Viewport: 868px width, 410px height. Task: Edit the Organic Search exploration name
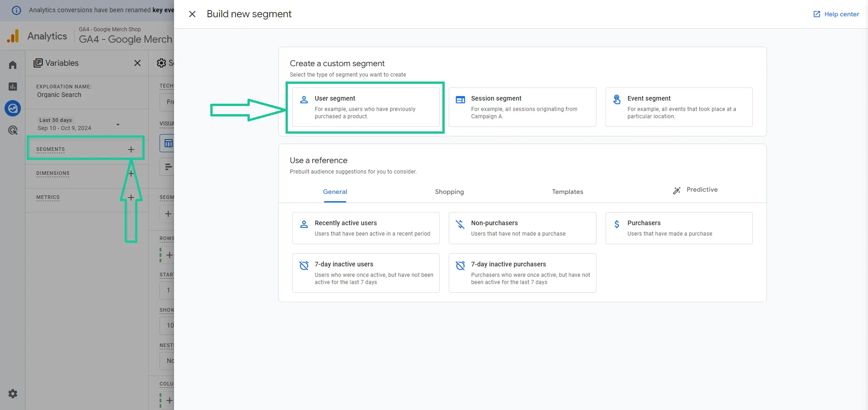click(x=59, y=95)
